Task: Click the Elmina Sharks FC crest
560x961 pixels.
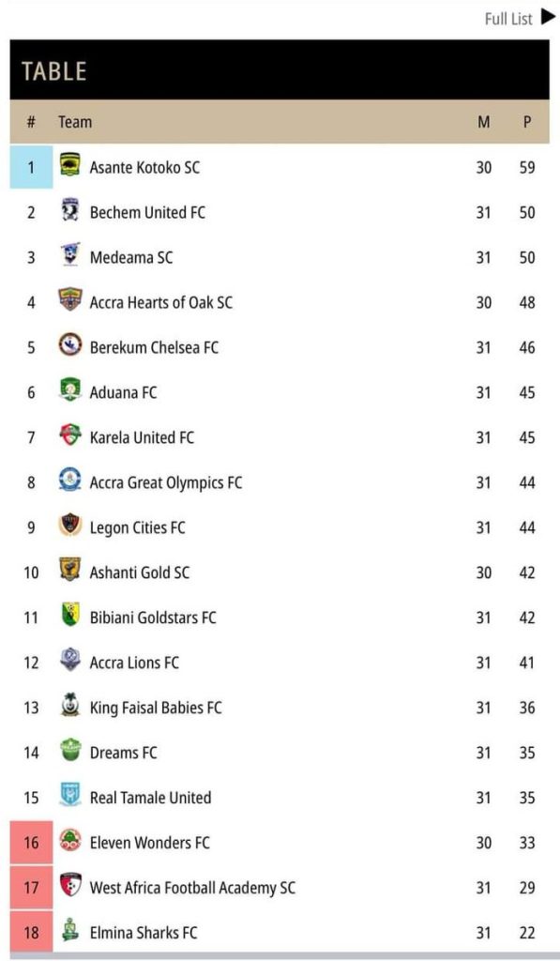Action: (x=70, y=931)
